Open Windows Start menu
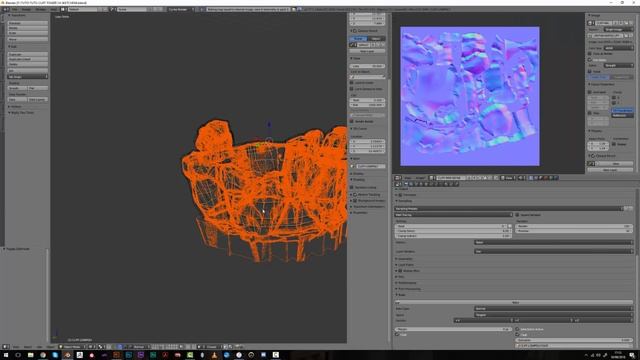 point(6,355)
